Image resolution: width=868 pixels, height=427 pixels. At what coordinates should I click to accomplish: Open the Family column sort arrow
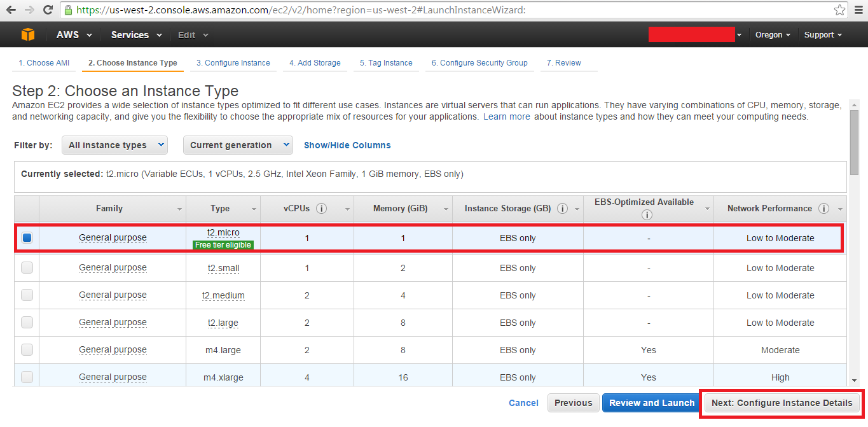click(x=179, y=209)
